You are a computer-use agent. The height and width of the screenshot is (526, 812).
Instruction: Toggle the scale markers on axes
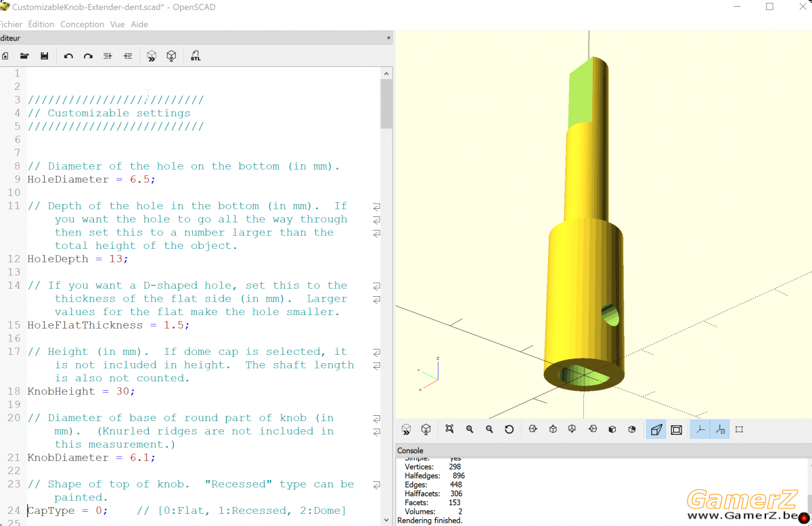(x=720, y=429)
